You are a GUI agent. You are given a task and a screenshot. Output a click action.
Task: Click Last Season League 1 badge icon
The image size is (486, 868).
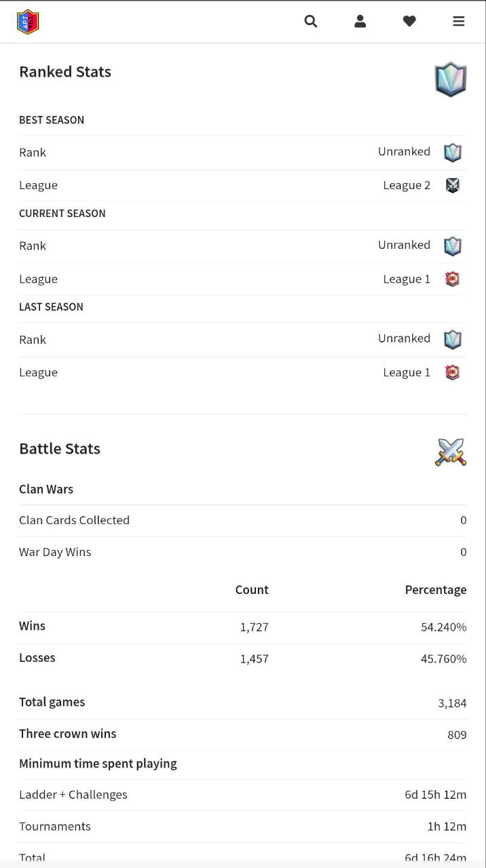[453, 372]
